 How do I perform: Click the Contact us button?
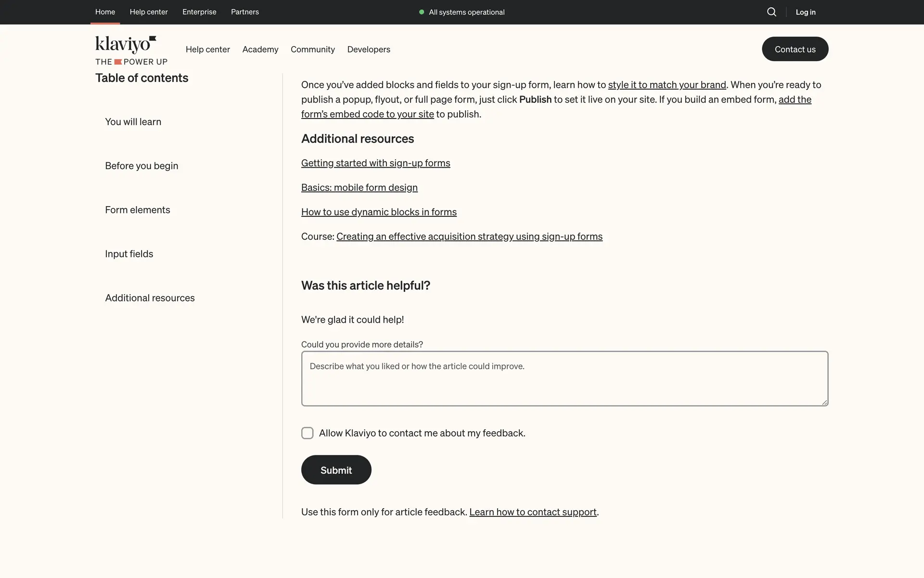coord(795,49)
